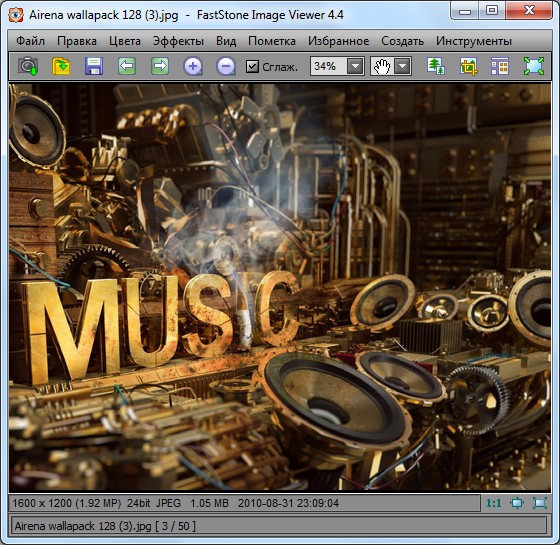Open the thumbnail browser layout icon
The width and height of the screenshot is (560, 545).
[x=500, y=66]
